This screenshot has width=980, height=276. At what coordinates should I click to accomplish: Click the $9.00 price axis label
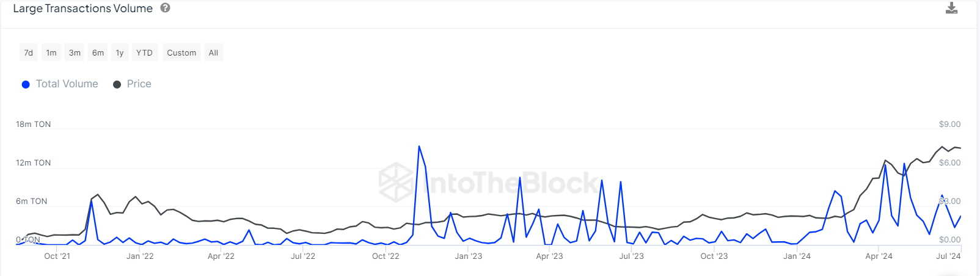(x=949, y=125)
